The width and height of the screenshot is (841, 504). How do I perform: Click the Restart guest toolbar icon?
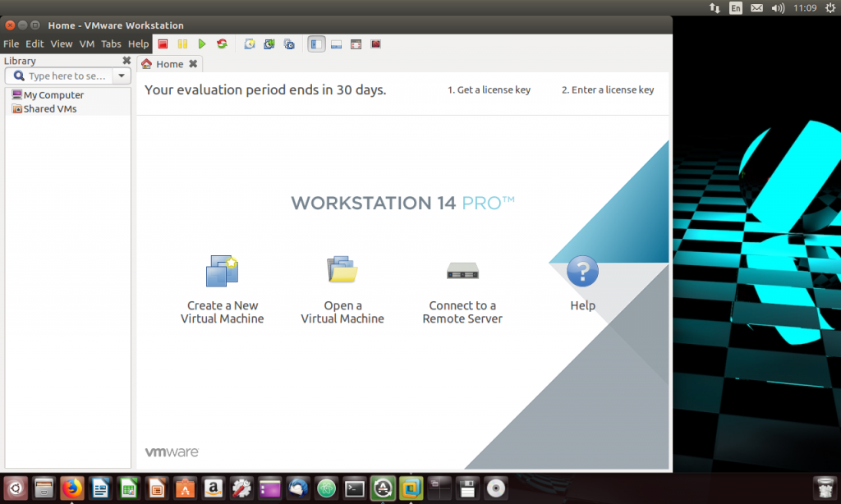click(222, 44)
